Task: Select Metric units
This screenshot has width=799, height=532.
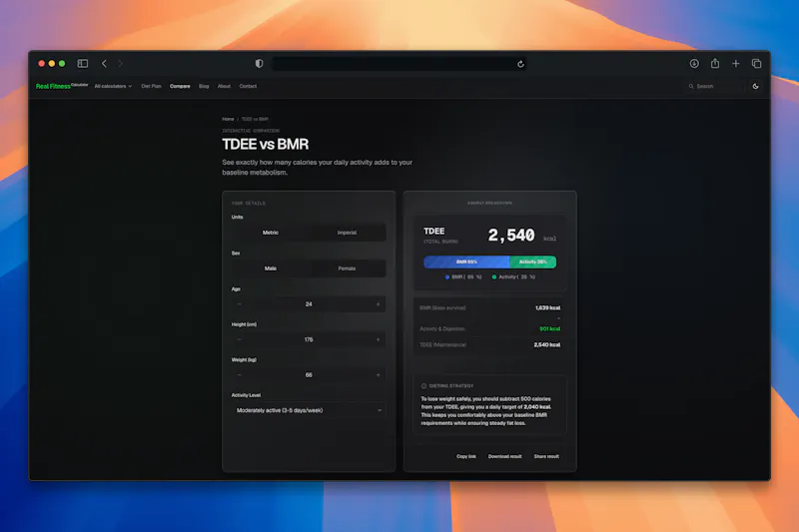Action: (270, 233)
